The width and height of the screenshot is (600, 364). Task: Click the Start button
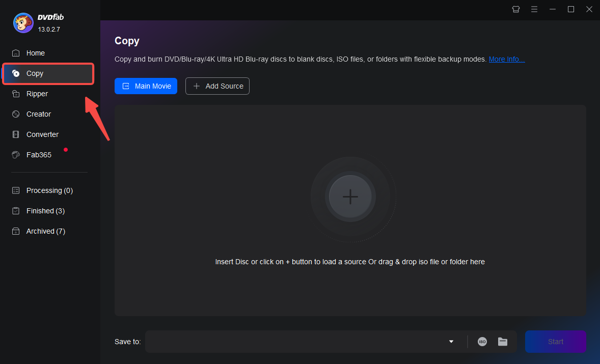click(555, 342)
